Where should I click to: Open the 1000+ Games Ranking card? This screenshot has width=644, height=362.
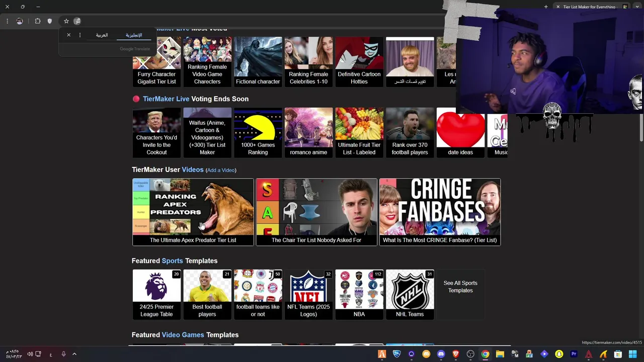[x=258, y=132]
